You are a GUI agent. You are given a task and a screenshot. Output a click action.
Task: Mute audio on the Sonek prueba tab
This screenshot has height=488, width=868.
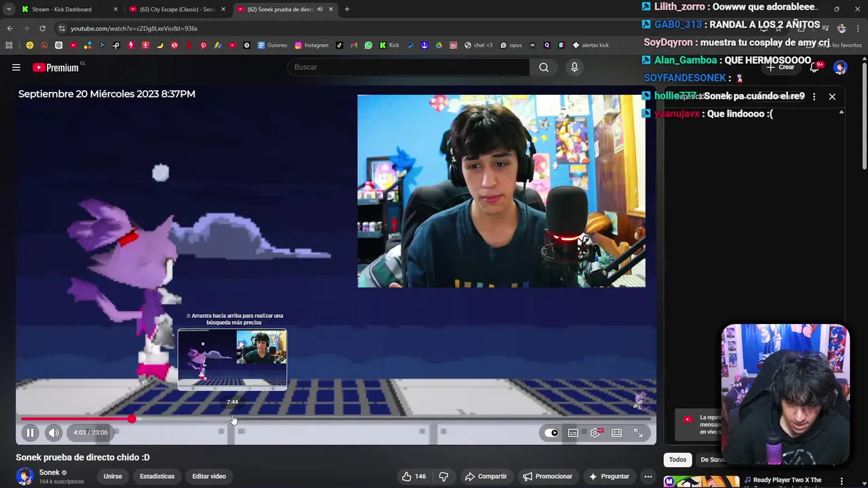pos(320,9)
